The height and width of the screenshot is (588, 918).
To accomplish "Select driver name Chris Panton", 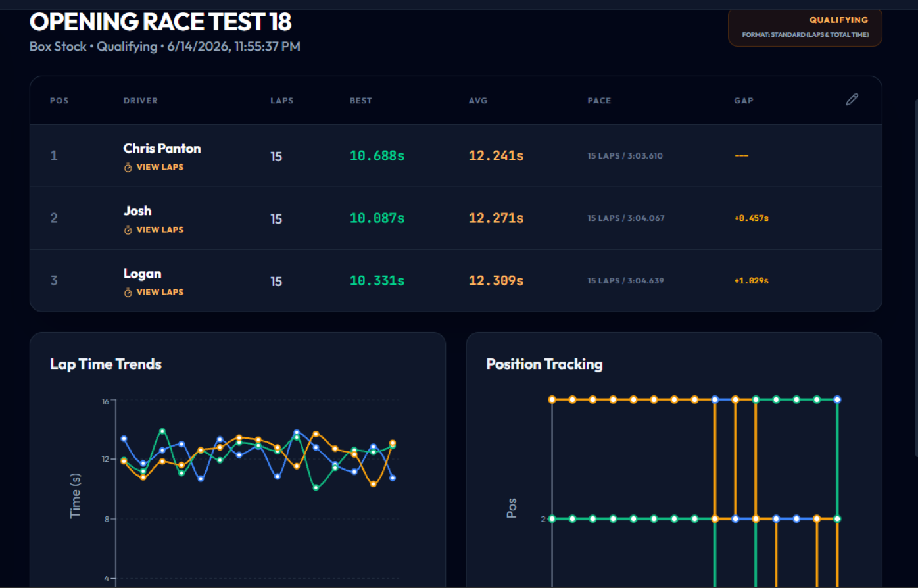I will 162,148.
